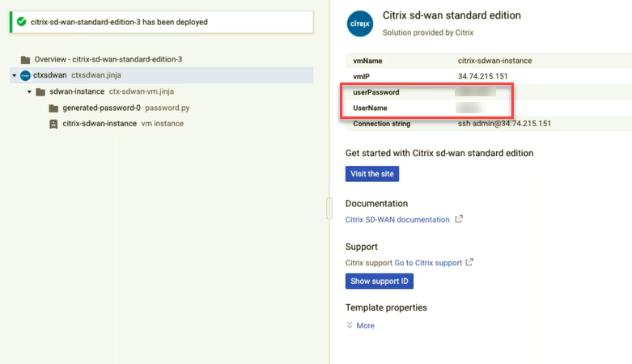Image resolution: width=632 pixels, height=364 pixels.
Task: Click the Citrix sd-wan standard edition title
Action: click(x=452, y=15)
